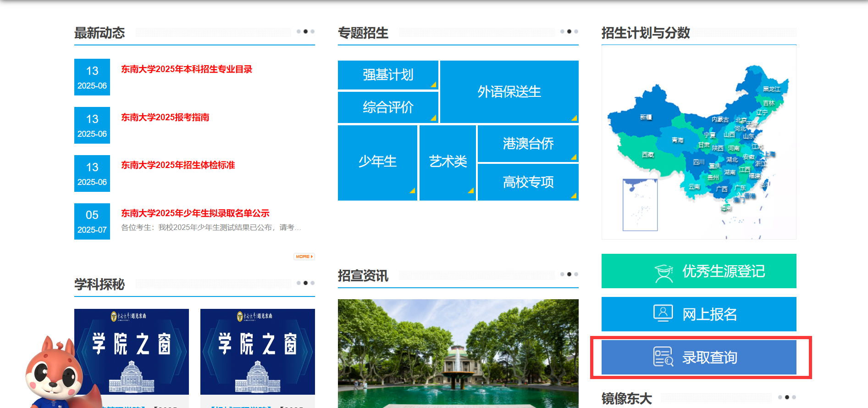Click the MORE link under 最新动态
This screenshot has width=868, height=408.
click(x=304, y=257)
